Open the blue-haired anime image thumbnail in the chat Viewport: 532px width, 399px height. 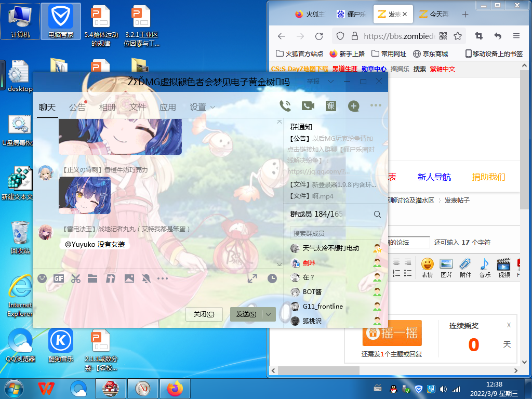(x=85, y=196)
